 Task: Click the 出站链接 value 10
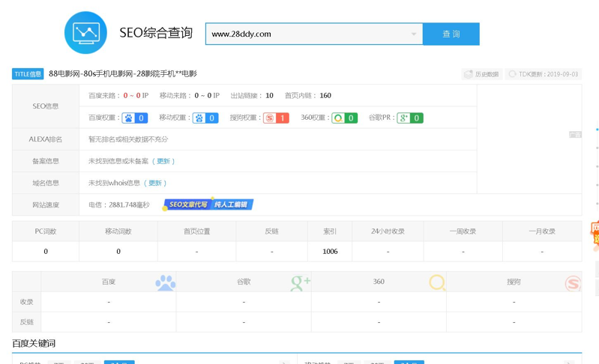[x=269, y=95]
